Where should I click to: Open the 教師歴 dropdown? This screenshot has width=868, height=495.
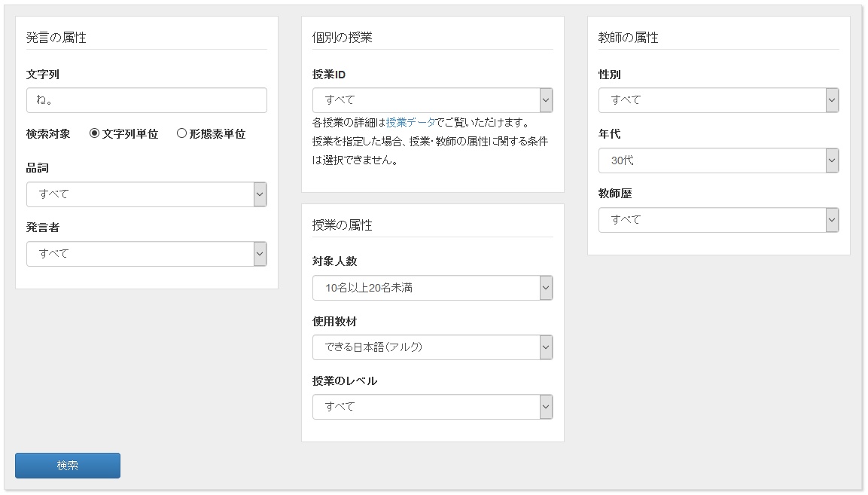click(712, 220)
